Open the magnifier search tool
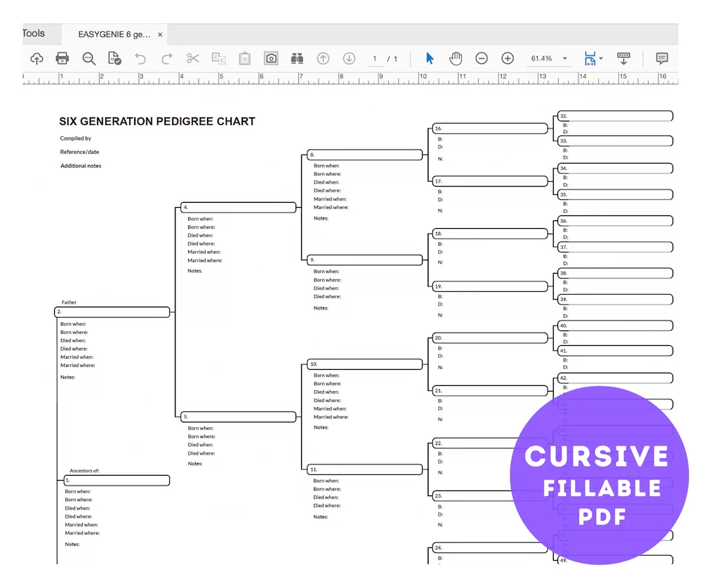This screenshot has height=588, width=702. click(88, 58)
